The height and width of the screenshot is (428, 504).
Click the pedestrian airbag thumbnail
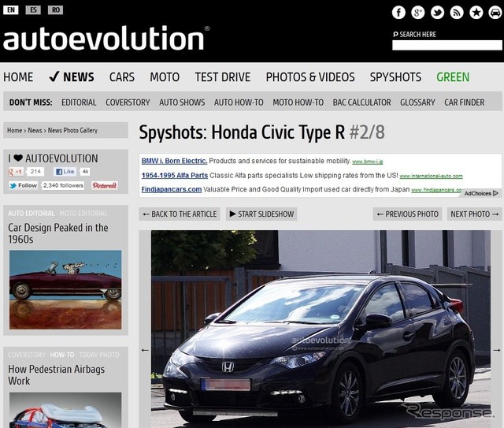pos(65,410)
